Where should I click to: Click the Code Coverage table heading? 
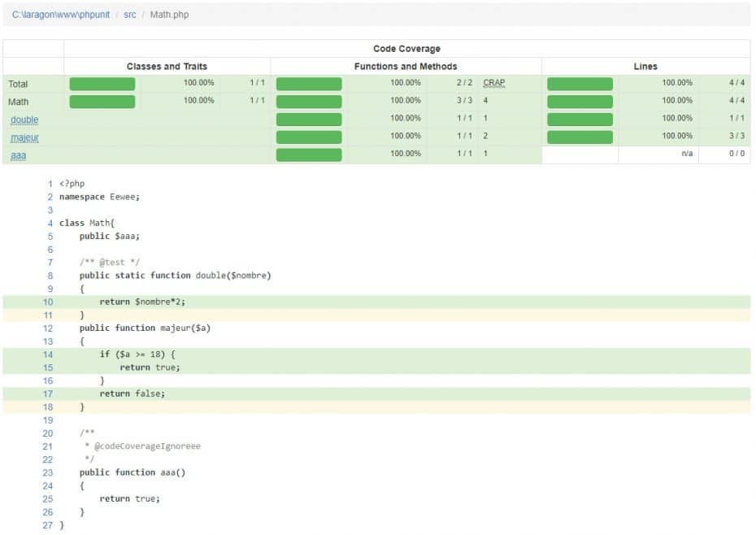click(406, 49)
